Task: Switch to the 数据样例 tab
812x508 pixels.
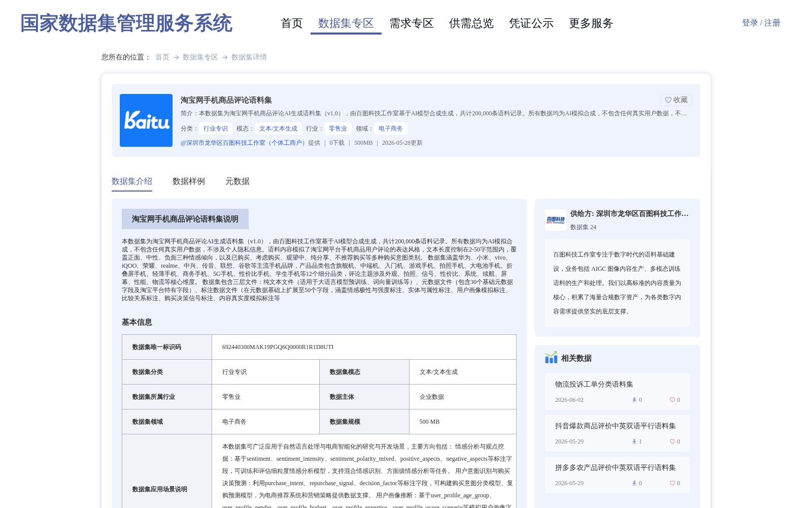Action: point(189,181)
